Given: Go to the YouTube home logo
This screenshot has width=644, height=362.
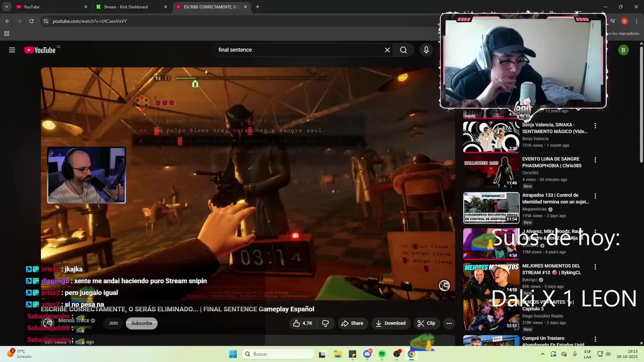Looking at the screenshot, I should [x=41, y=50].
